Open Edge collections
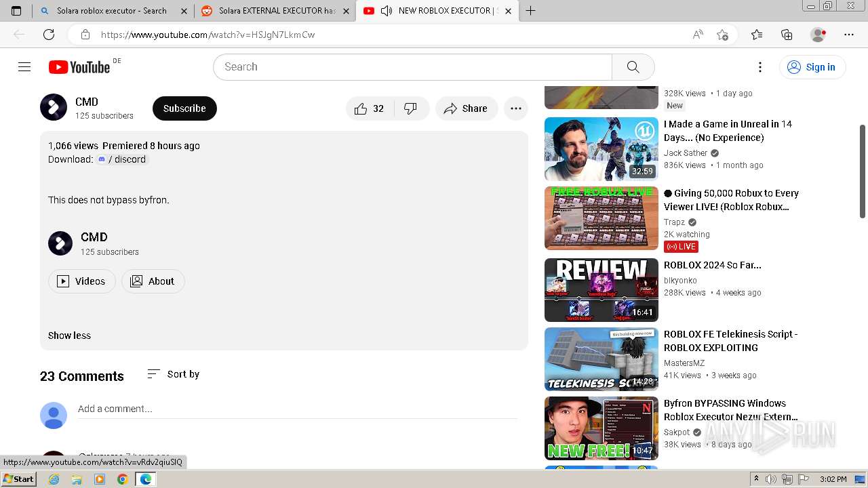The image size is (868, 488). pyautogui.click(x=787, y=35)
